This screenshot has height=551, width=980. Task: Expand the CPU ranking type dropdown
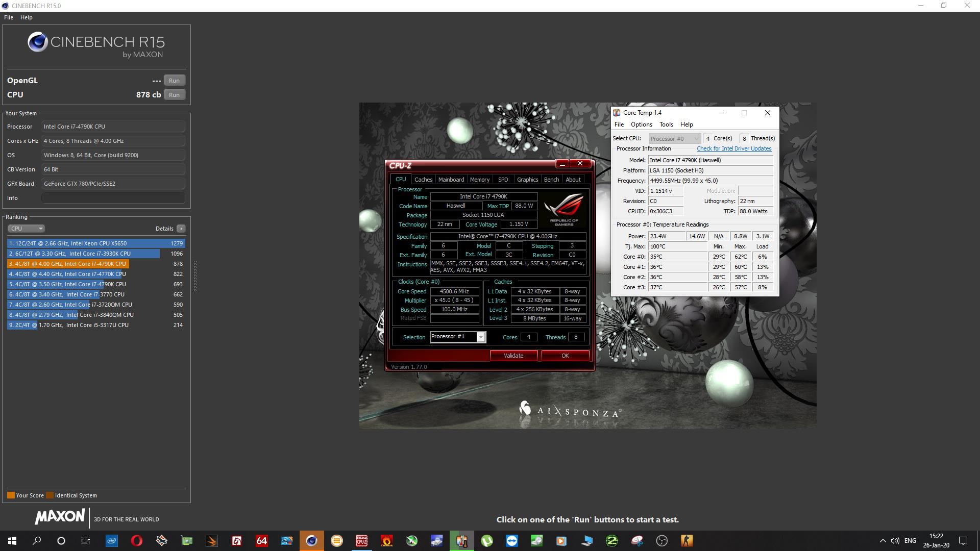(x=26, y=229)
